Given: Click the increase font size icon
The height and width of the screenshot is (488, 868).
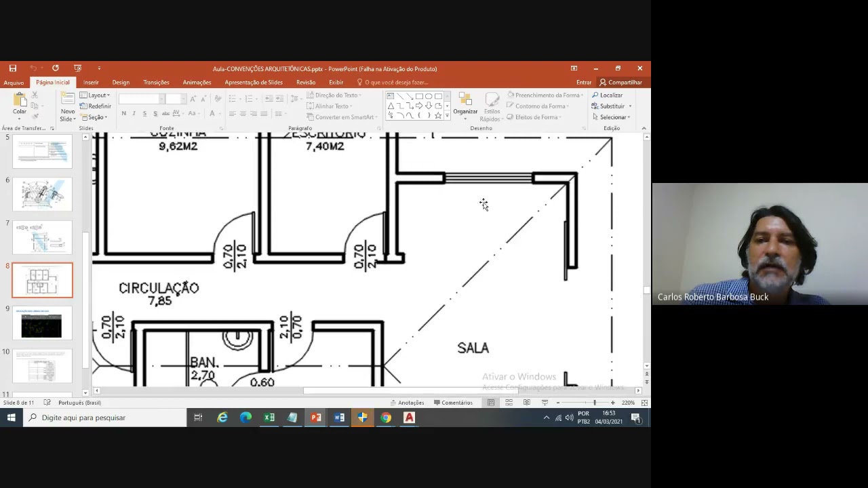Looking at the screenshot, I should coord(193,99).
